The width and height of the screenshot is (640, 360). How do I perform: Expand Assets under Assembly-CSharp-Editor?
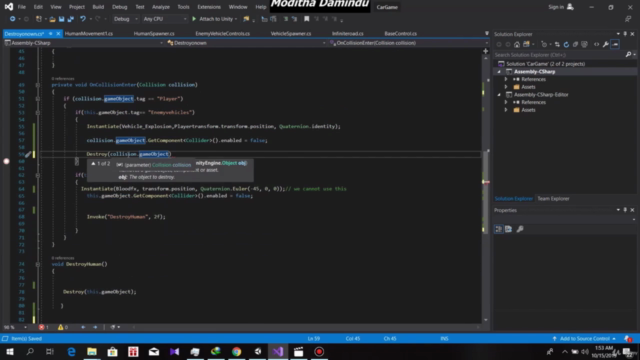click(x=506, y=110)
